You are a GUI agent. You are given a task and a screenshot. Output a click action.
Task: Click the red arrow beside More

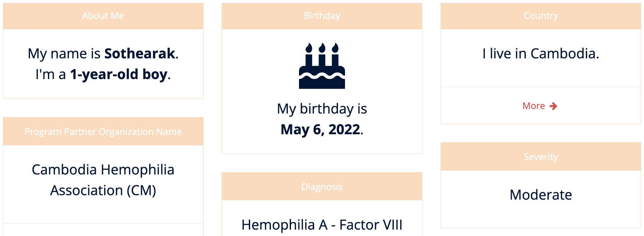[553, 106]
